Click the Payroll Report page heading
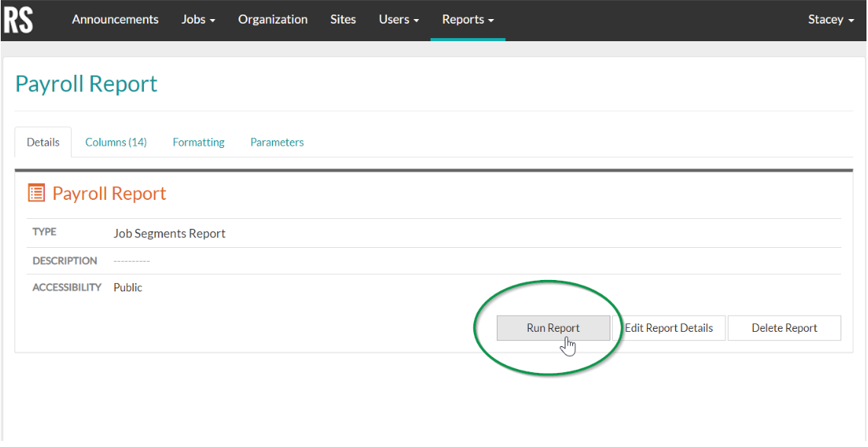Screen dimensions: 868x447 (86, 84)
